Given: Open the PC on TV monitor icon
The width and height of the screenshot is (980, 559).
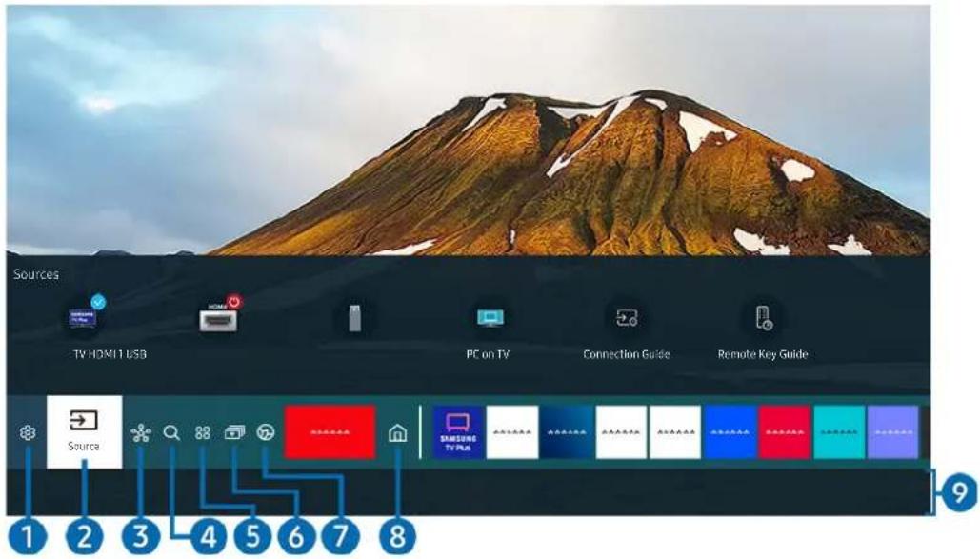Looking at the screenshot, I should 490,318.
